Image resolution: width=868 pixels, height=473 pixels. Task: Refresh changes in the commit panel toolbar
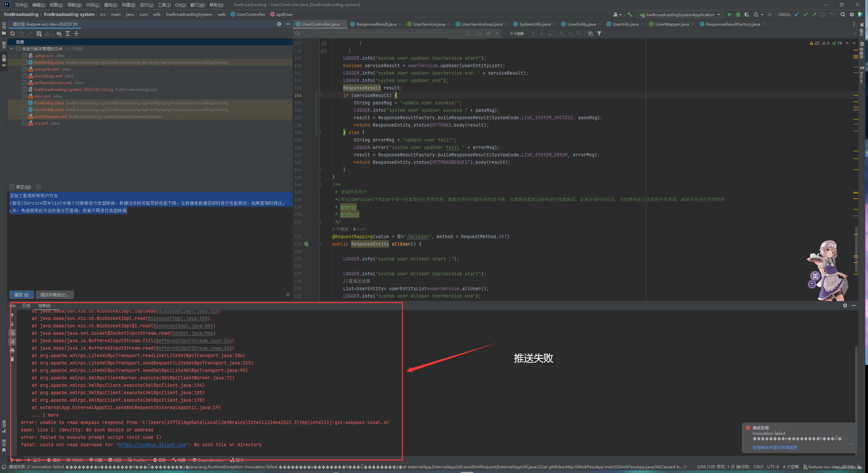(13, 33)
